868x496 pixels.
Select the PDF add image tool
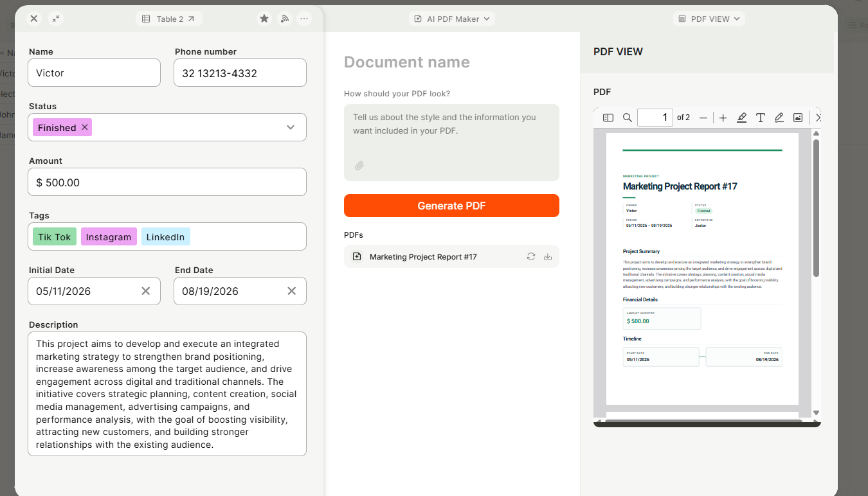pos(797,118)
